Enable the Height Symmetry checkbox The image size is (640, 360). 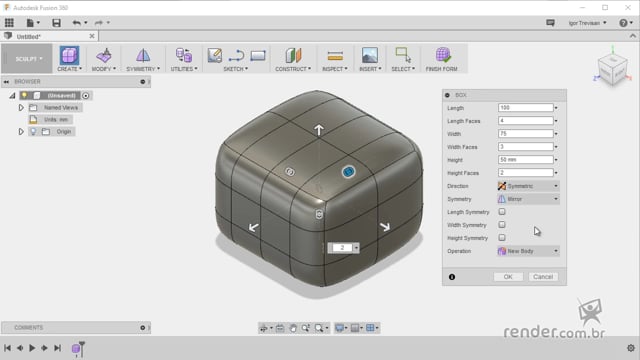tap(502, 238)
